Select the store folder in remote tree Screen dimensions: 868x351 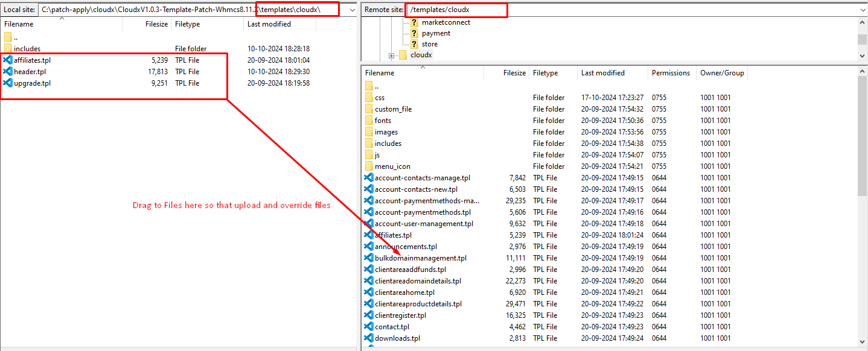430,44
